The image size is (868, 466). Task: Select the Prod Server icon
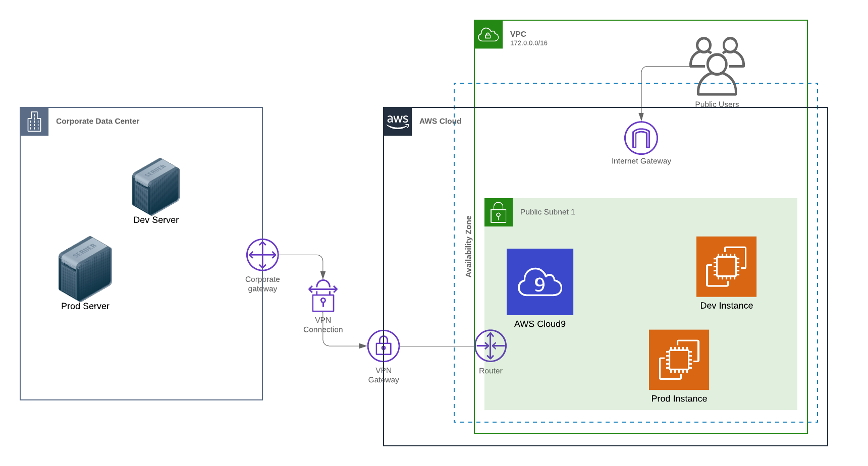click(85, 269)
